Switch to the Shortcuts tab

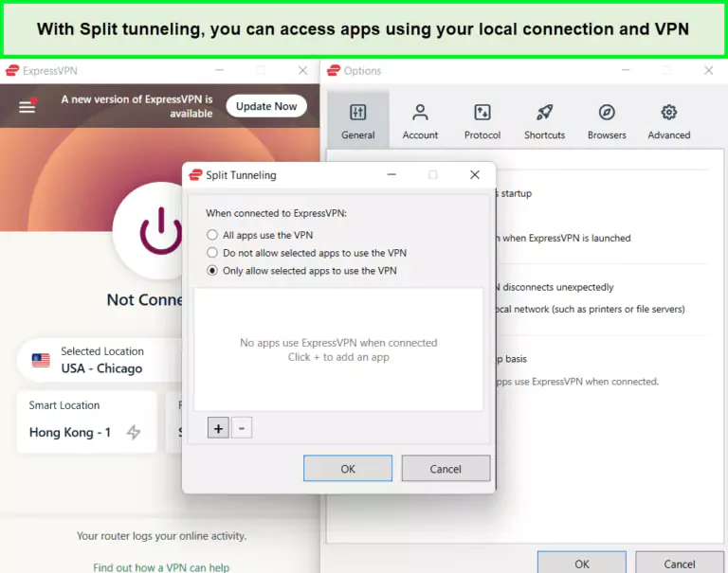click(545, 120)
